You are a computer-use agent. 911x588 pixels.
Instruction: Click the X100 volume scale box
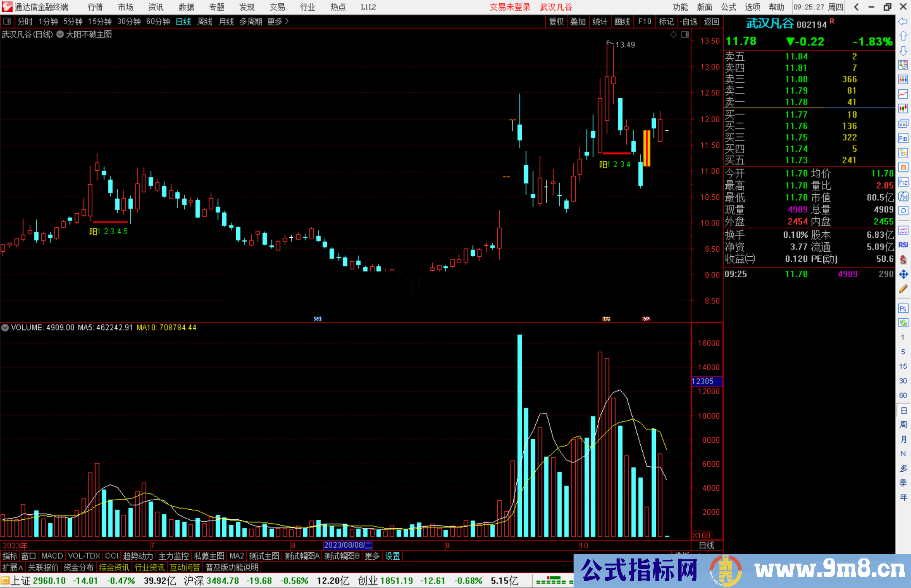coord(702,535)
